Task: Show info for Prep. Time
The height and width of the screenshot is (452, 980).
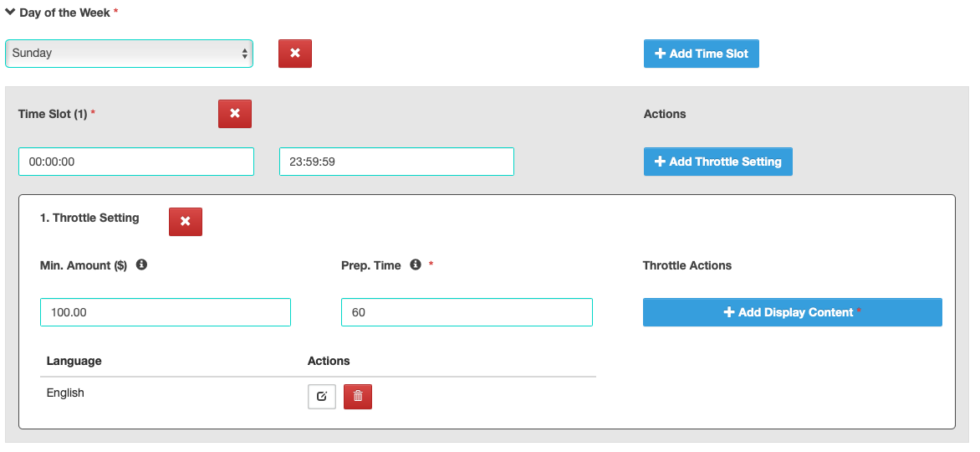Action: pyautogui.click(x=416, y=265)
